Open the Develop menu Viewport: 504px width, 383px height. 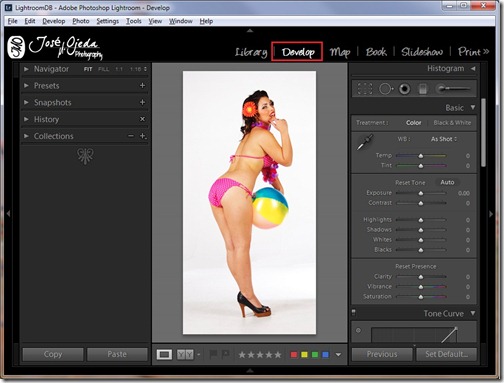click(x=54, y=21)
